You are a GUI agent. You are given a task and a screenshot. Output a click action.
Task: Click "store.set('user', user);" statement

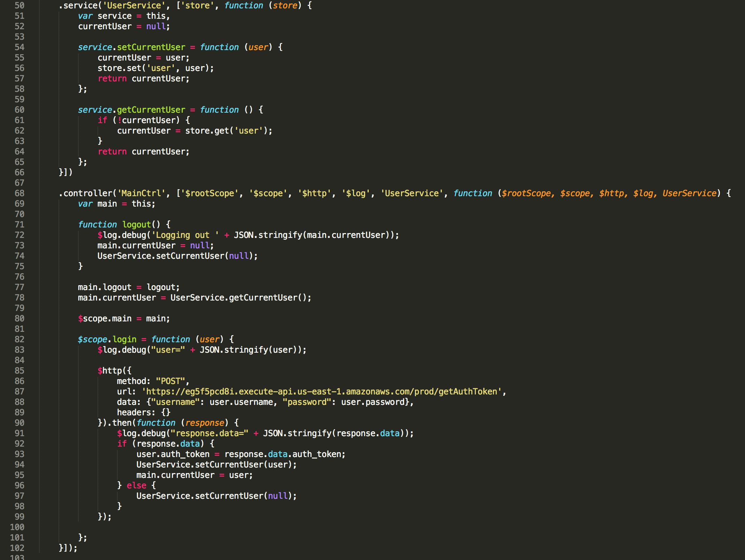pyautogui.click(x=156, y=68)
